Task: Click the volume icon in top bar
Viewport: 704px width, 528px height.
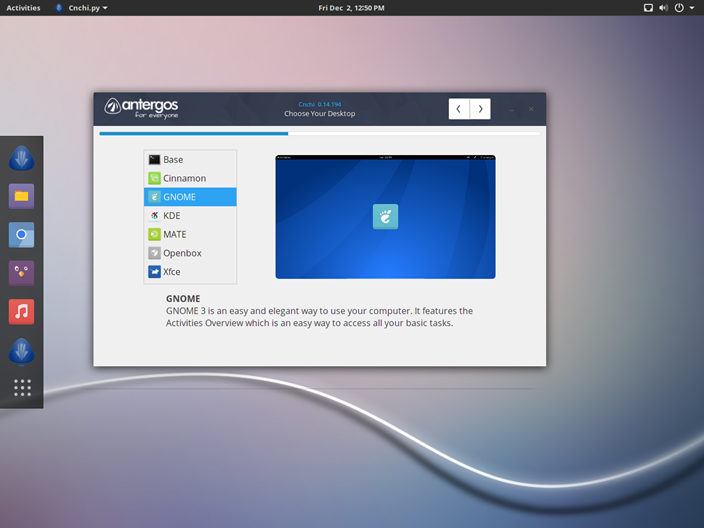Action: tap(663, 8)
